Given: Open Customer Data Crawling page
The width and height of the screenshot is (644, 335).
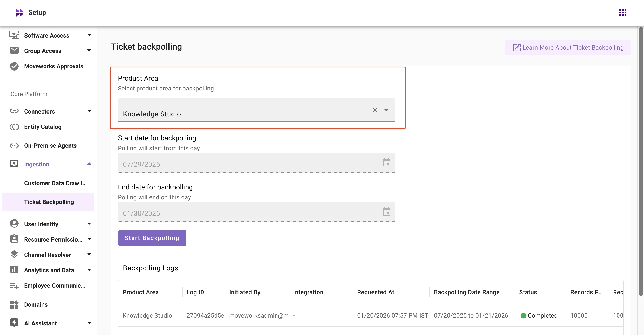Looking at the screenshot, I should pos(55,183).
